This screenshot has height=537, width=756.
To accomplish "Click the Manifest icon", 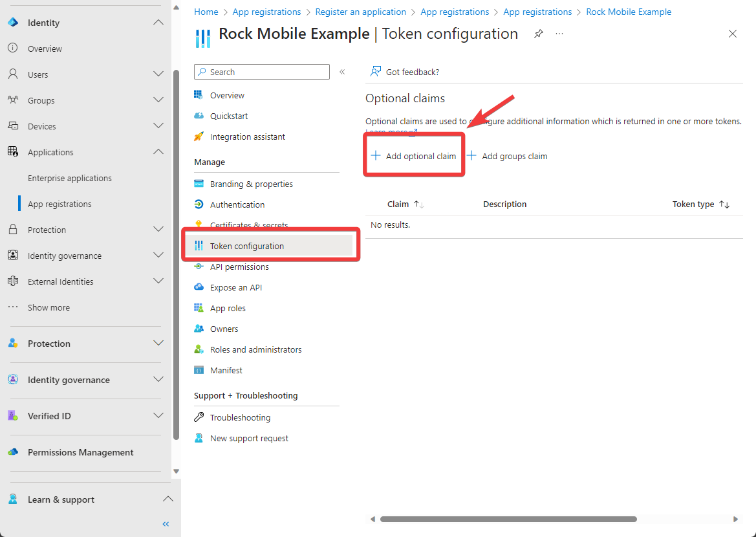I will click(x=199, y=370).
